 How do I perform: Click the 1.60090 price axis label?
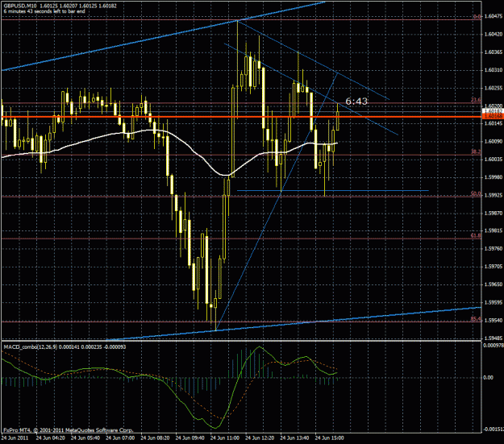493,141
